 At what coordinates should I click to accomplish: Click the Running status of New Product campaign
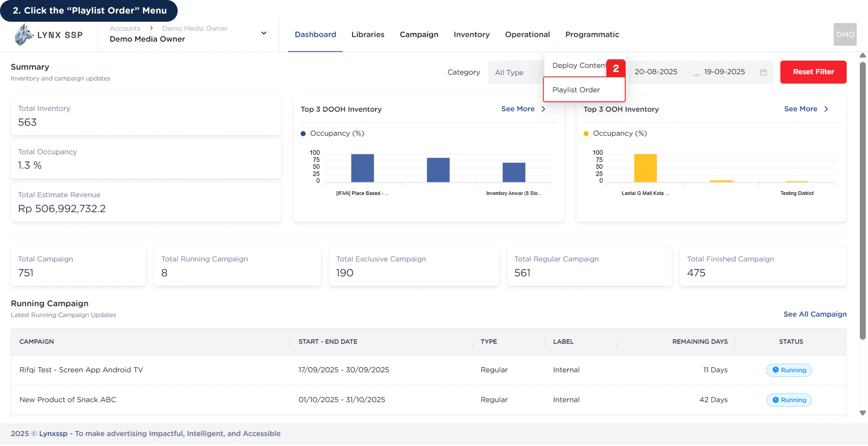(x=789, y=400)
